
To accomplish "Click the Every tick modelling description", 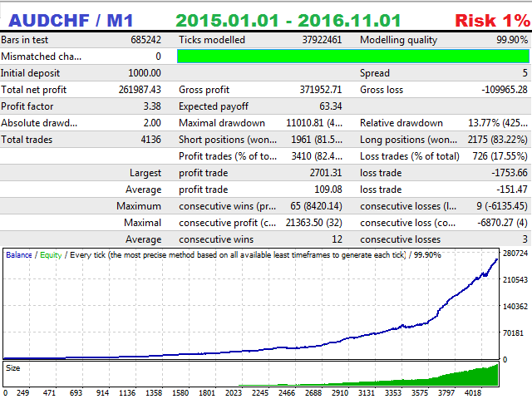I will pos(238,255).
